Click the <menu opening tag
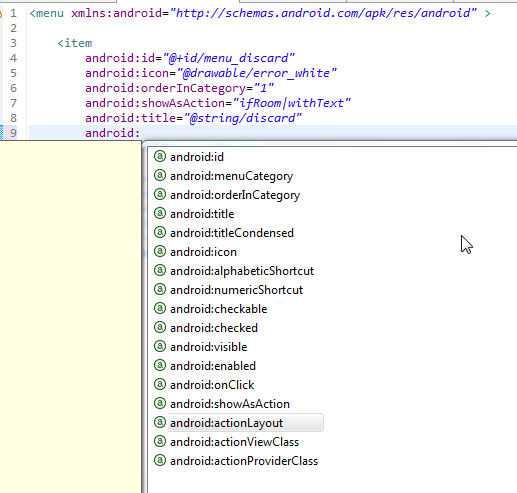Viewport: 517px width, 493px height. pyautogui.click(x=46, y=13)
